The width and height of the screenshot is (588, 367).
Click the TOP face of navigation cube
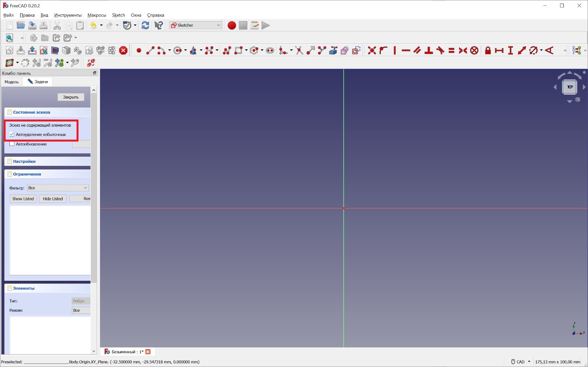click(x=570, y=87)
